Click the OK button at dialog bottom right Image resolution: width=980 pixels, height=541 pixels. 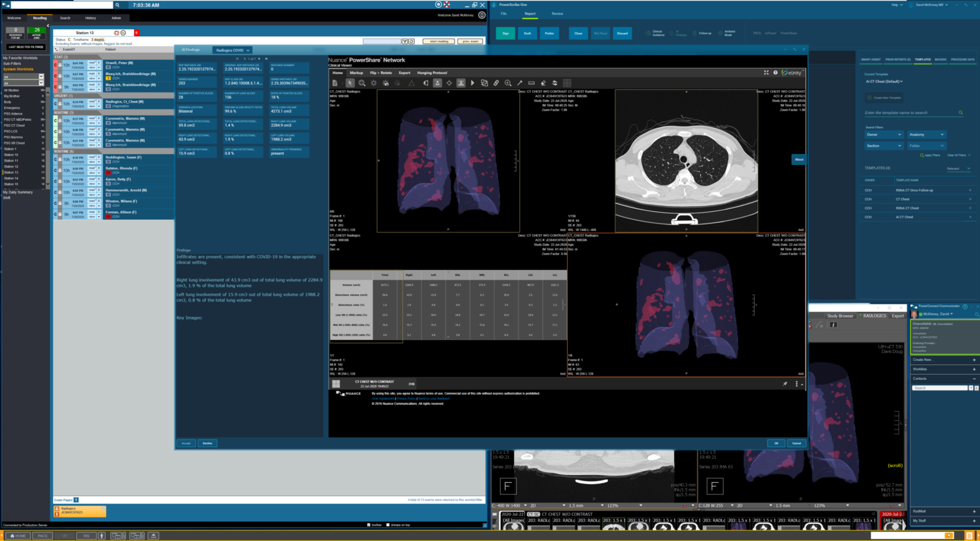point(776,444)
